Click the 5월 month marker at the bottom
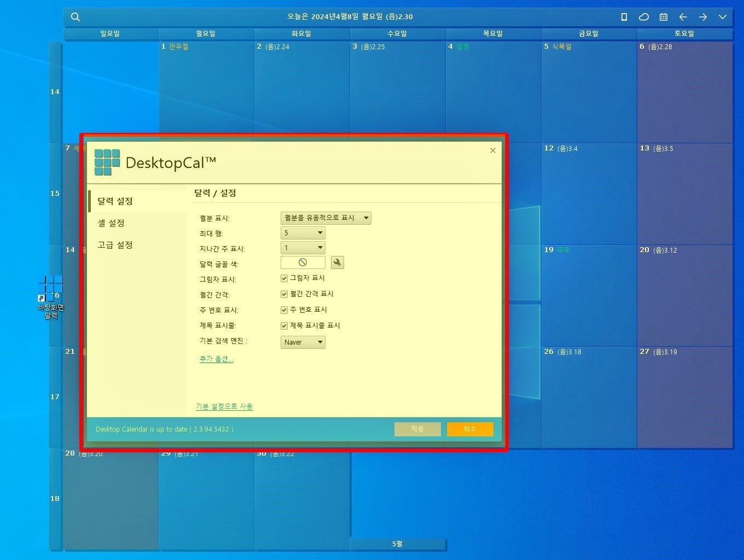744x560 pixels. (x=398, y=544)
